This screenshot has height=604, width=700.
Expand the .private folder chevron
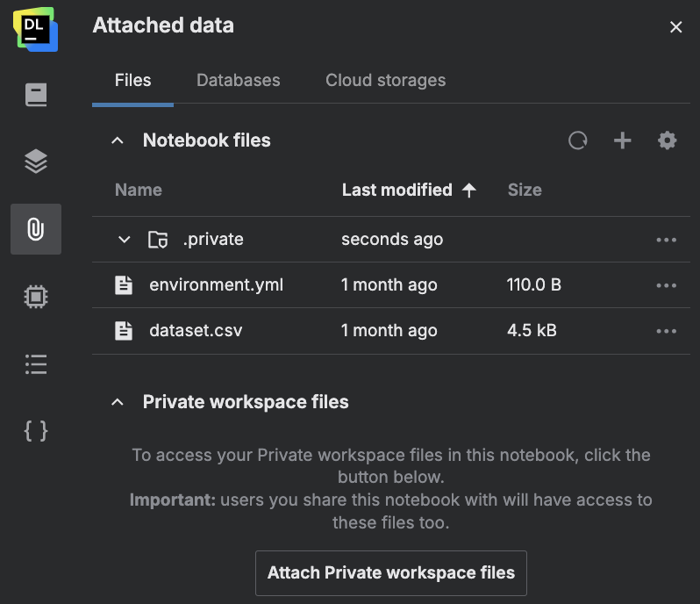point(125,240)
